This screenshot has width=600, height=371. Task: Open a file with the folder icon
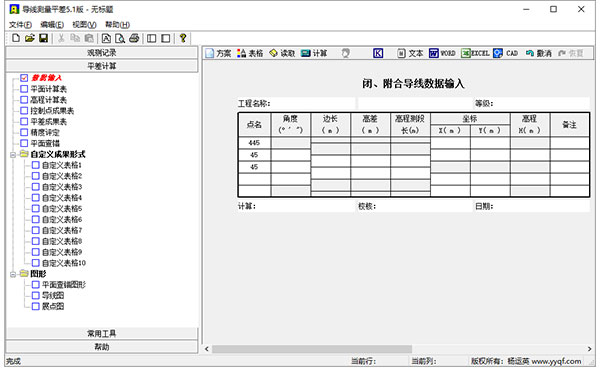click(30, 38)
